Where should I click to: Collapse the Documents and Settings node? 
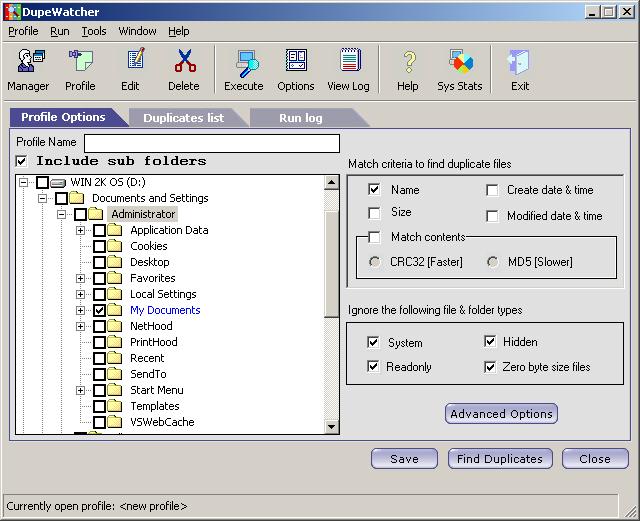pyautogui.click(x=42, y=198)
